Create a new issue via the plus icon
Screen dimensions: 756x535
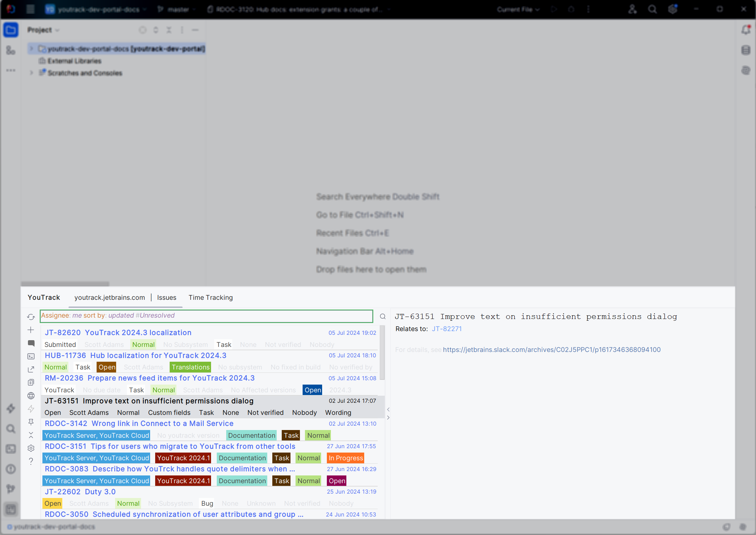[31, 330]
